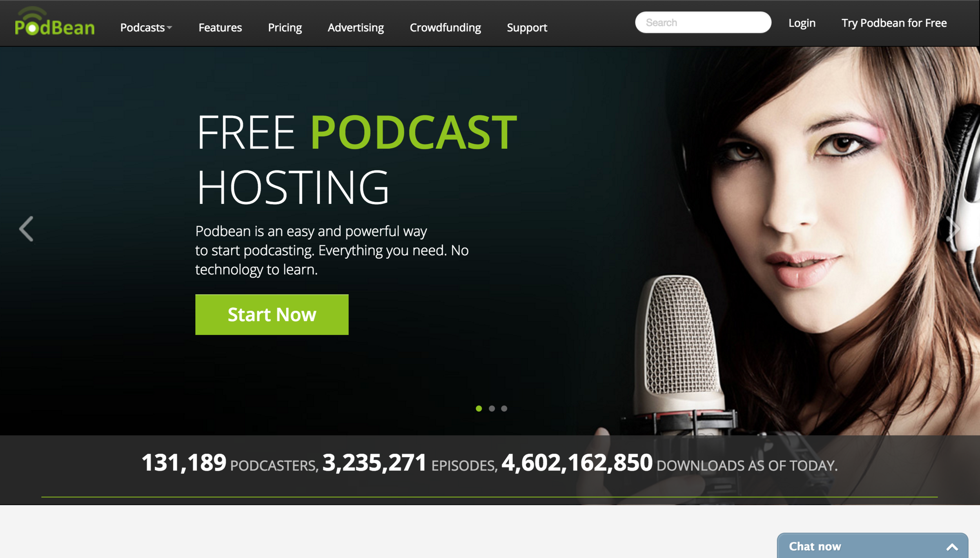This screenshot has width=980, height=558.
Task: Go to the Crowdfunding section
Action: (446, 27)
